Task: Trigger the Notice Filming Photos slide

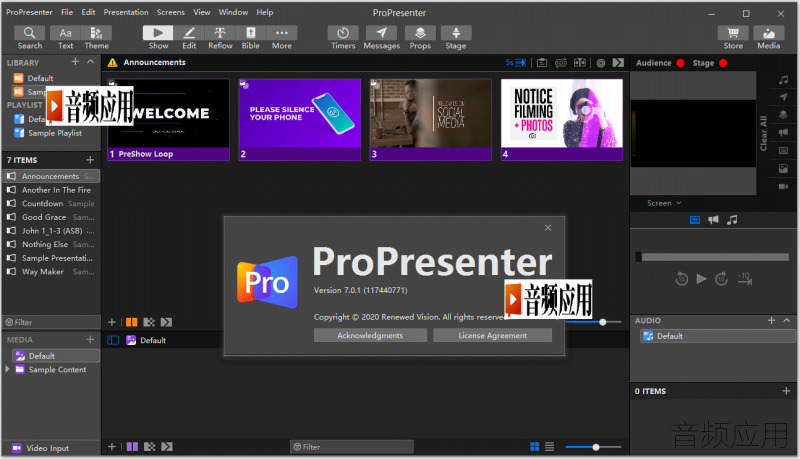Action: click(x=562, y=119)
